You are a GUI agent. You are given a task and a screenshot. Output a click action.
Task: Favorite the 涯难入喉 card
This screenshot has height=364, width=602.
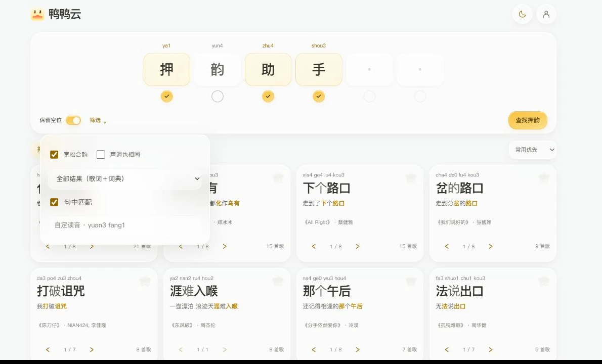point(278,281)
